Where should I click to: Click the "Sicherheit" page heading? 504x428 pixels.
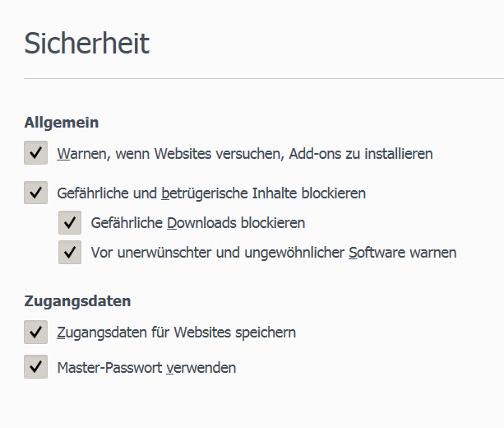click(86, 43)
